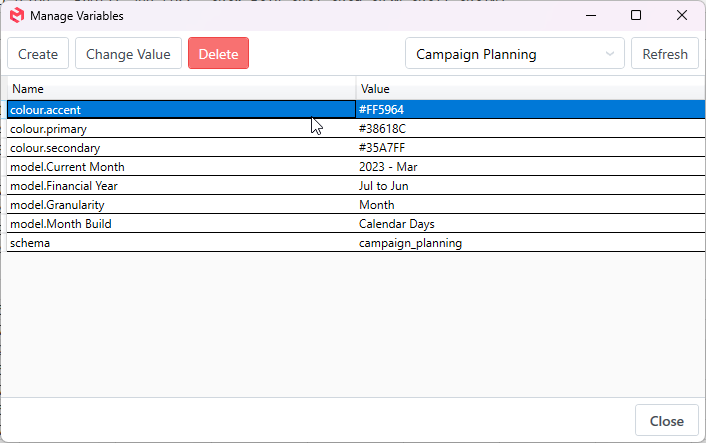Close the dialog with the Close button
The height and width of the screenshot is (443, 706).
pyautogui.click(x=666, y=421)
